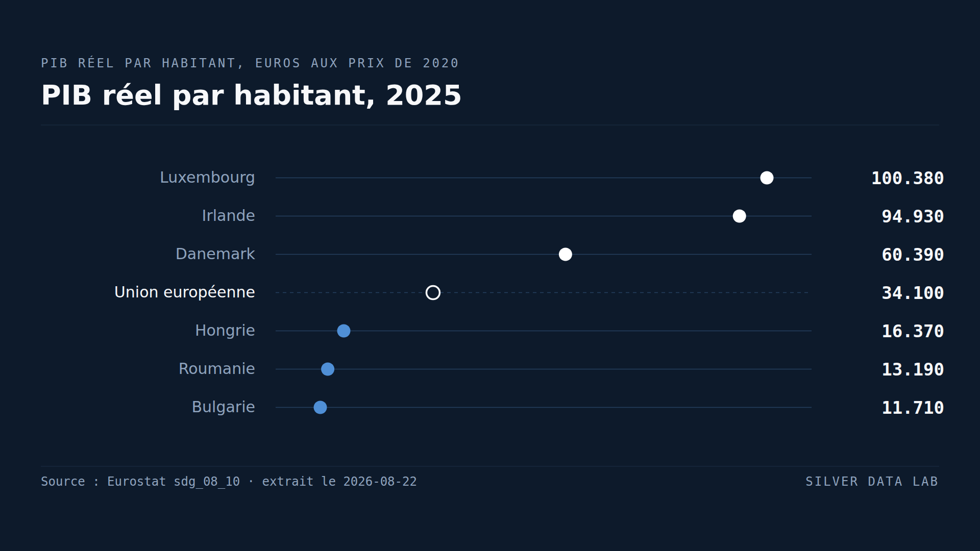The image size is (980, 551).
Task: Select the Danemark data point marker
Action: pos(565,254)
